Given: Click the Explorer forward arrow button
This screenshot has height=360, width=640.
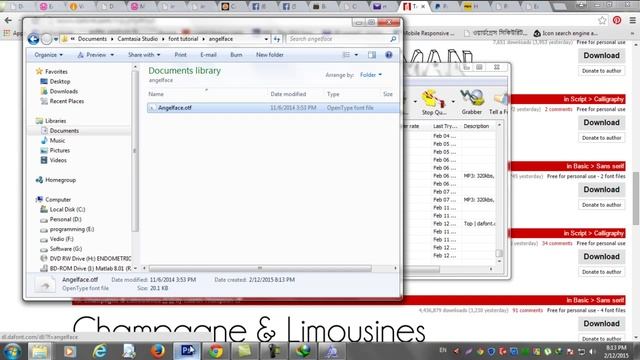Looking at the screenshot, I should click(47, 39).
